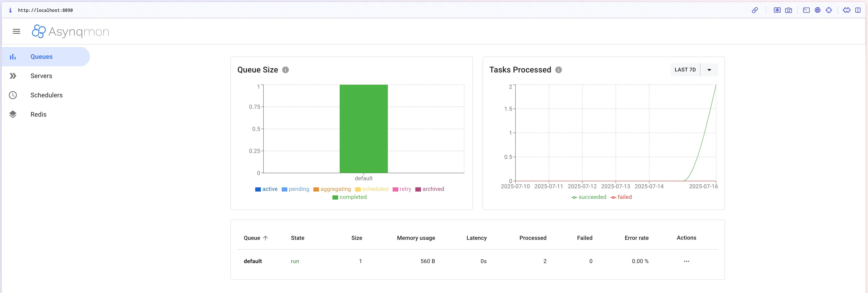Click the Servers double-chevron icon
This screenshot has width=868, height=293.
(x=13, y=76)
